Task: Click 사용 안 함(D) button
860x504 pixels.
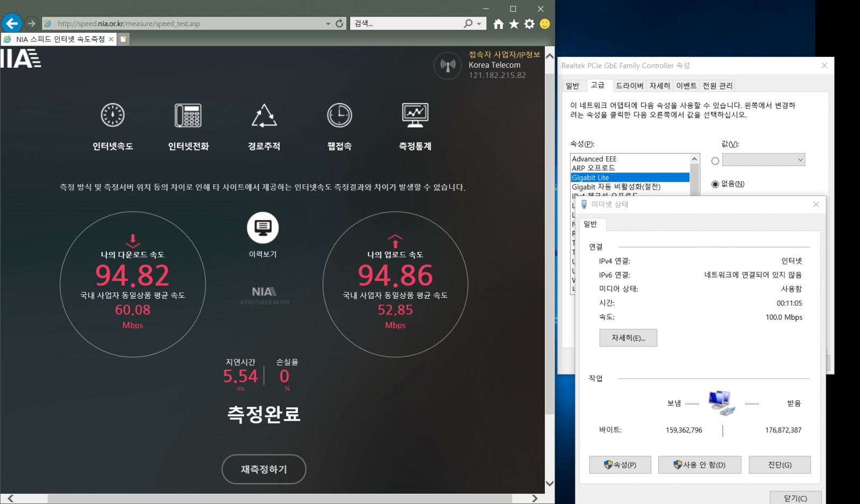Action: pos(700,465)
